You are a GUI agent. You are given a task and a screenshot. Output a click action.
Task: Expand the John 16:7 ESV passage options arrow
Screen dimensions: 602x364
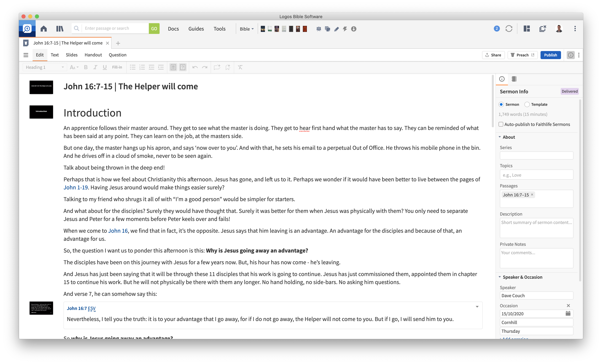[x=477, y=307]
